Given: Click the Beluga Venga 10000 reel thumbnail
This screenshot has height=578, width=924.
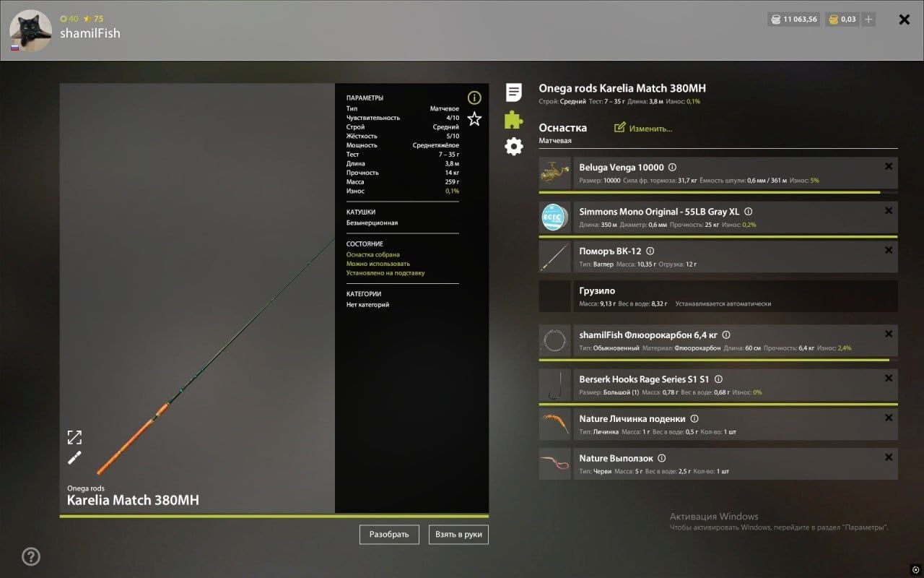Looking at the screenshot, I should (555, 173).
